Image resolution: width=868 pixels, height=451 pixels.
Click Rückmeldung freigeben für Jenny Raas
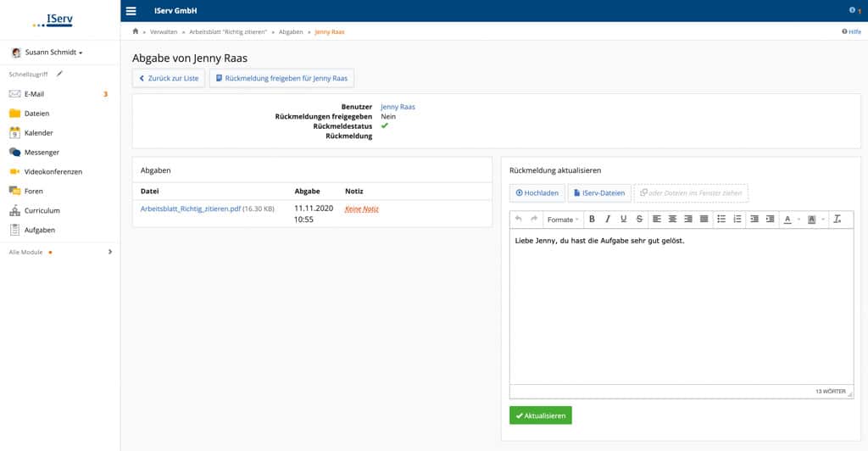pyautogui.click(x=281, y=78)
